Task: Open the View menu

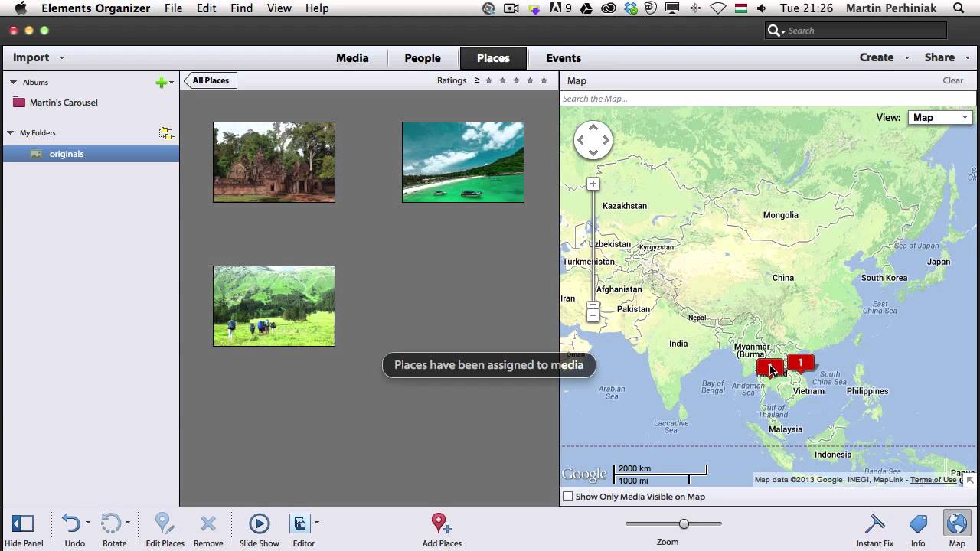Action: (279, 8)
